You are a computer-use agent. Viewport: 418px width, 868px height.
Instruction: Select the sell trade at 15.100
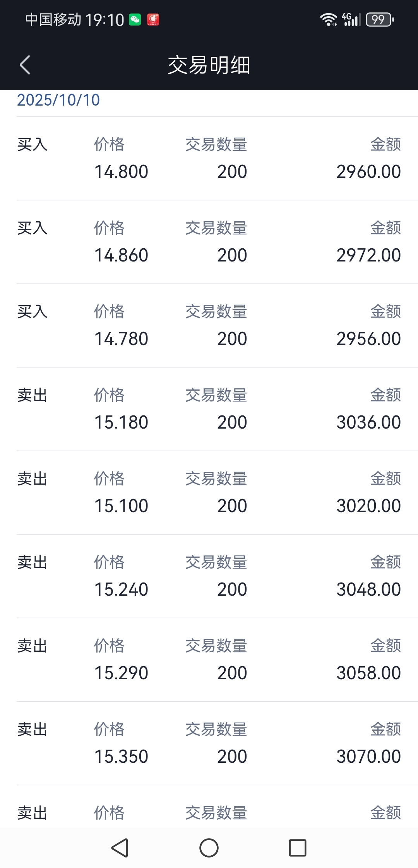(209, 492)
